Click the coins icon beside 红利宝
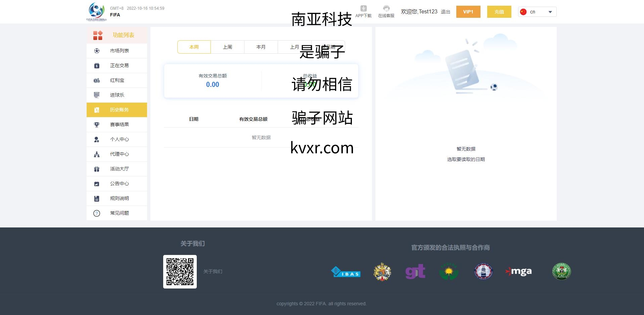The image size is (644, 315). pyautogui.click(x=97, y=80)
